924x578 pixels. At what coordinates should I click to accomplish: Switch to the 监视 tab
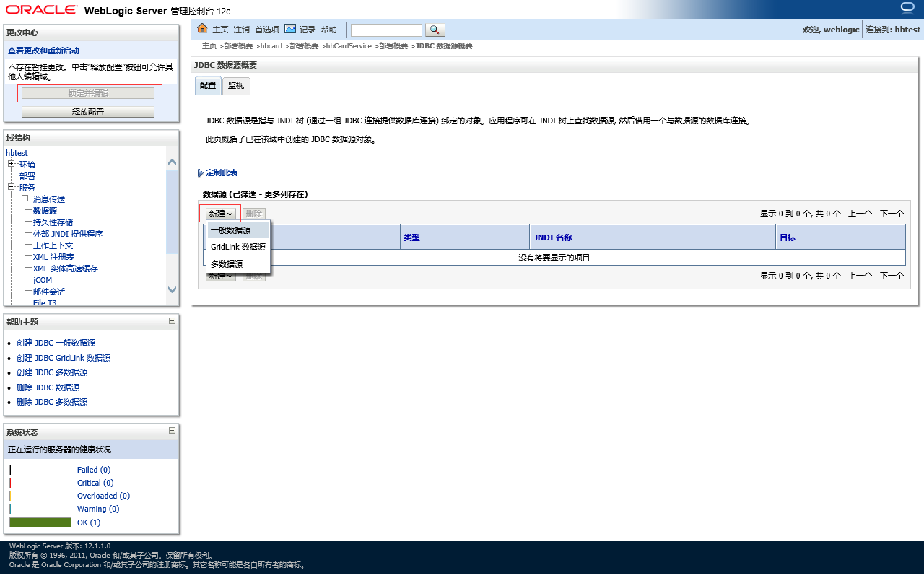pyautogui.click(x=236, y=85)
